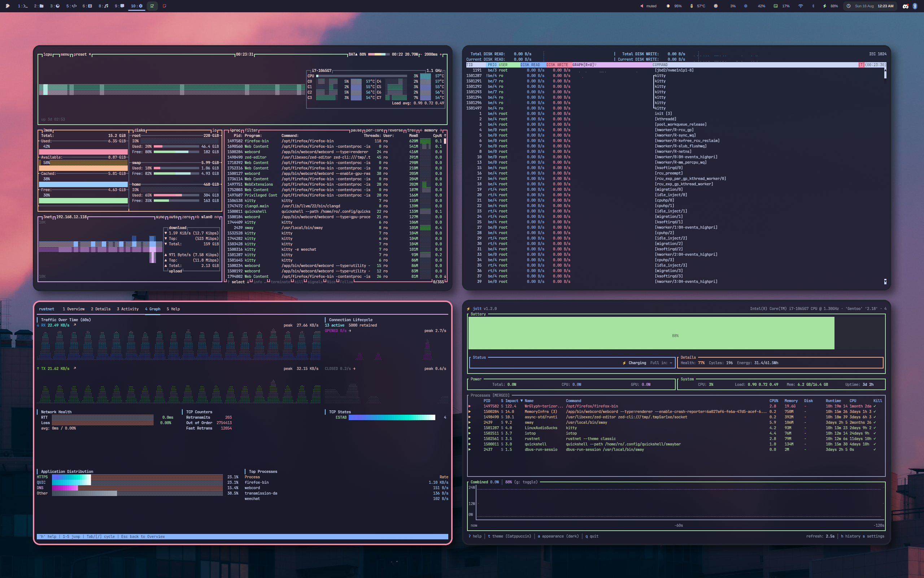Expand the dbus-run-session row in jolt

pyautogui.click(x=470, y=449)
